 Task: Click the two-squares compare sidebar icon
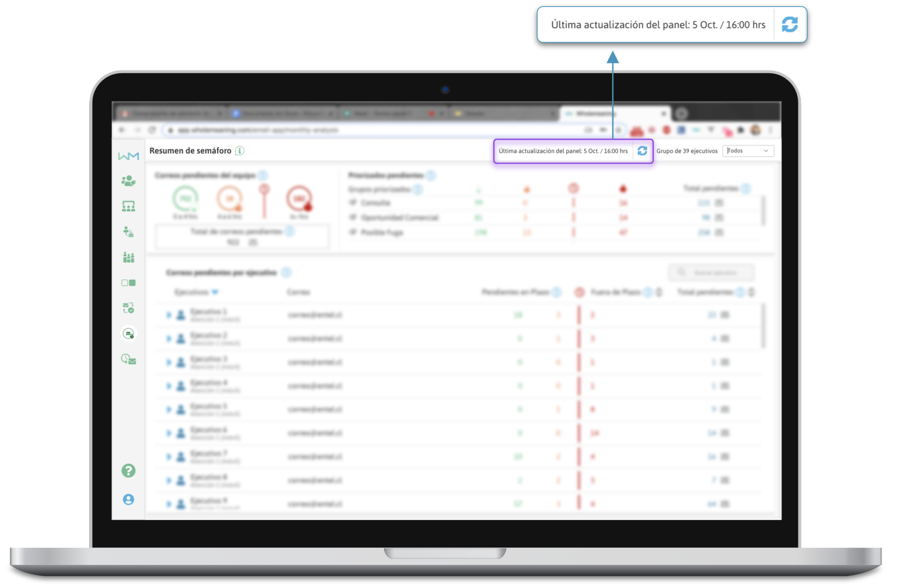point(128,283)
